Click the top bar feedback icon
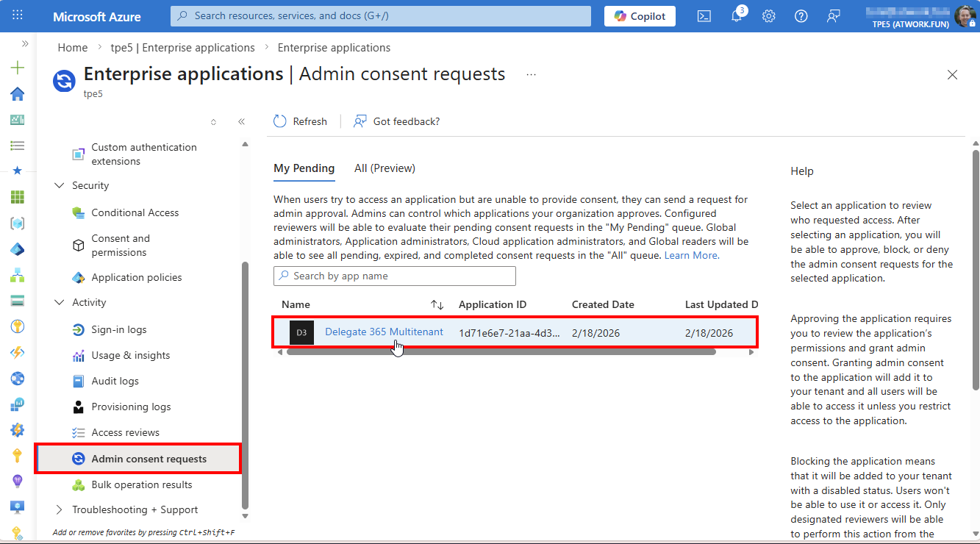The height and width of the screenshot is (544, 980). pos(834,16)
